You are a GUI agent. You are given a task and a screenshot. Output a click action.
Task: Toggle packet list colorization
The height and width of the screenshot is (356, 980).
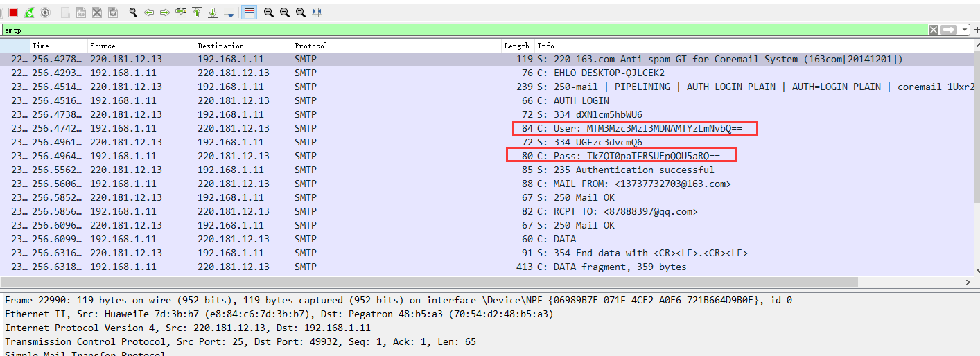(x=249, y=12)
